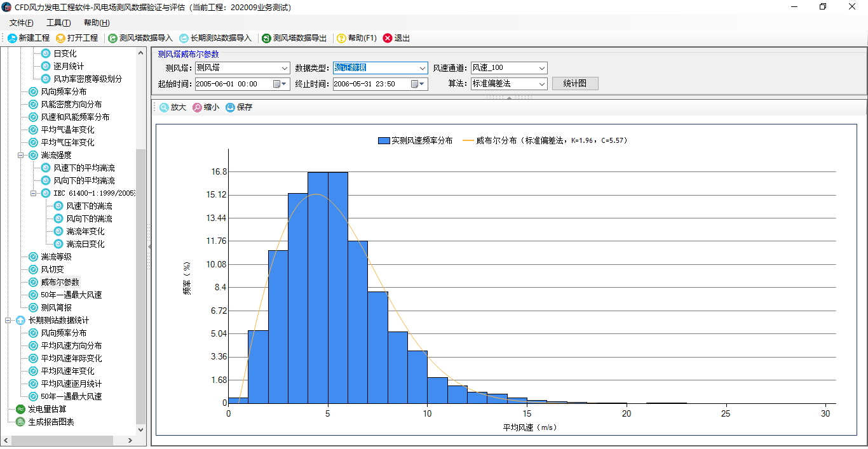Click the red 退出 toolbar icon

[x=388, y=38]
